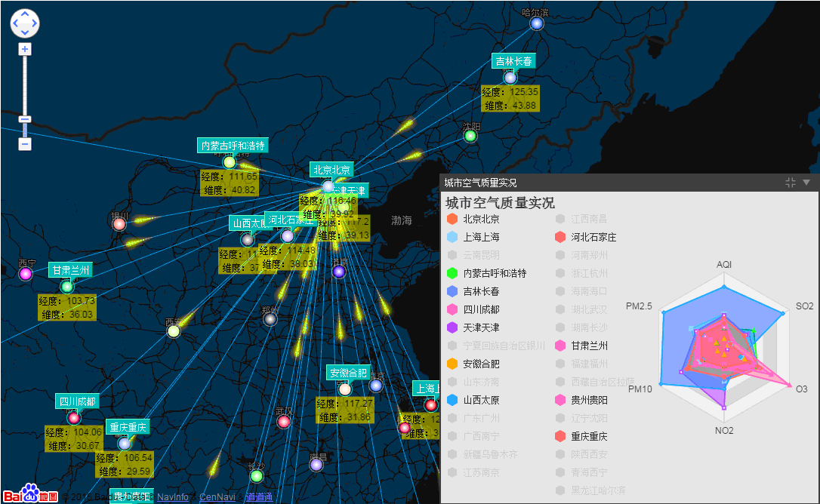Click the left arrow on the map pan compass
The height and width of the screenshot is (504, 820).
pyautogui.click(x=14, y=23)
